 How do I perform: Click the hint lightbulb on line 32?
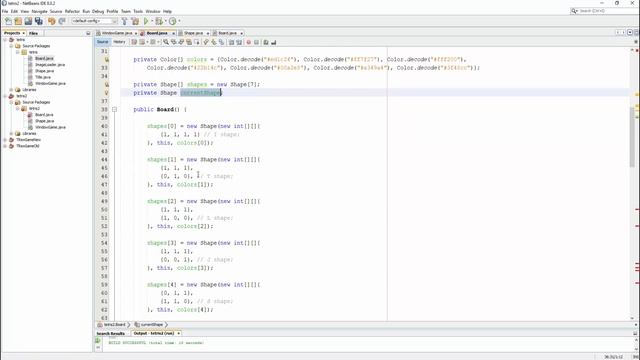(107, 60)
